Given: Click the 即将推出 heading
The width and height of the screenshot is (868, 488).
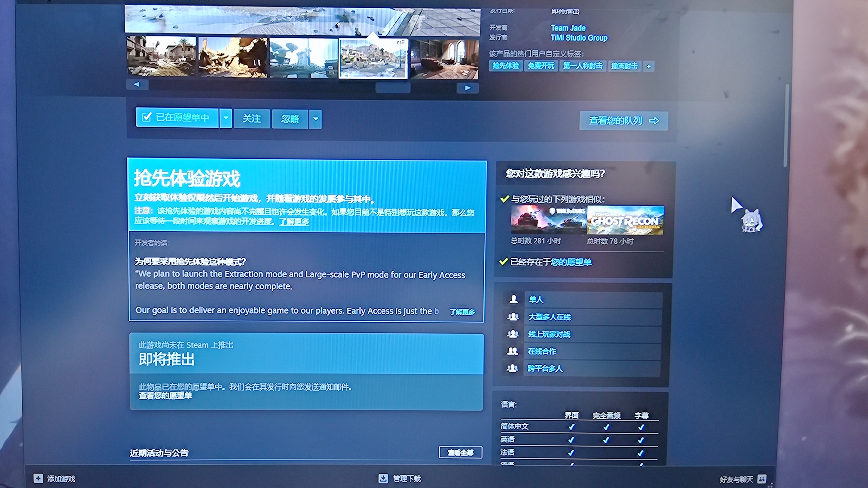Looking at the screenshot, I should pos(166,359).
